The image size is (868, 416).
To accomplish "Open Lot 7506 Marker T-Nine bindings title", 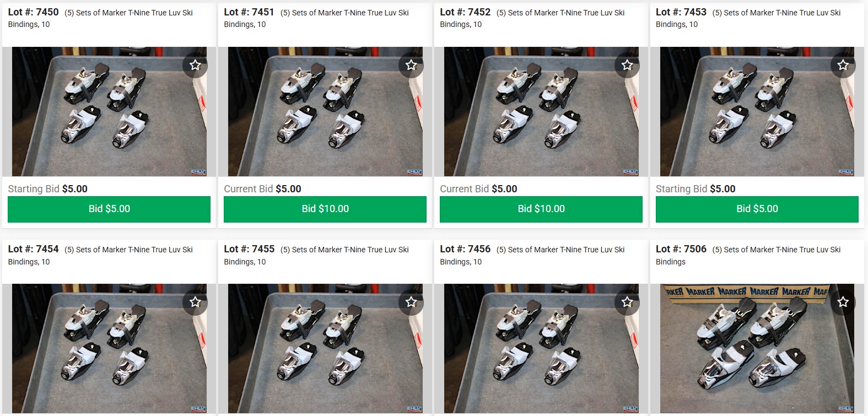I will [x=748, y=255].
